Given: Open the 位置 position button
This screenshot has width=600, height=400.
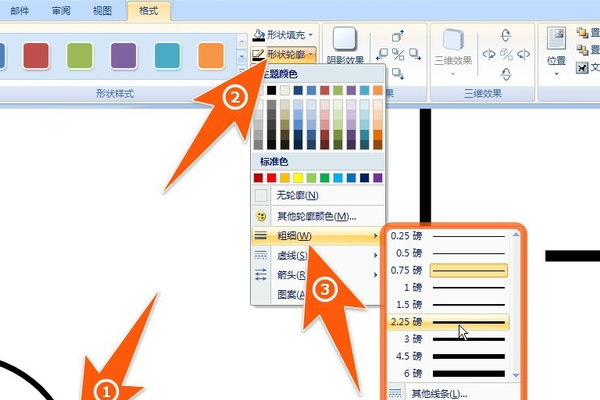Looking at the screenshot, I should 556,50.
